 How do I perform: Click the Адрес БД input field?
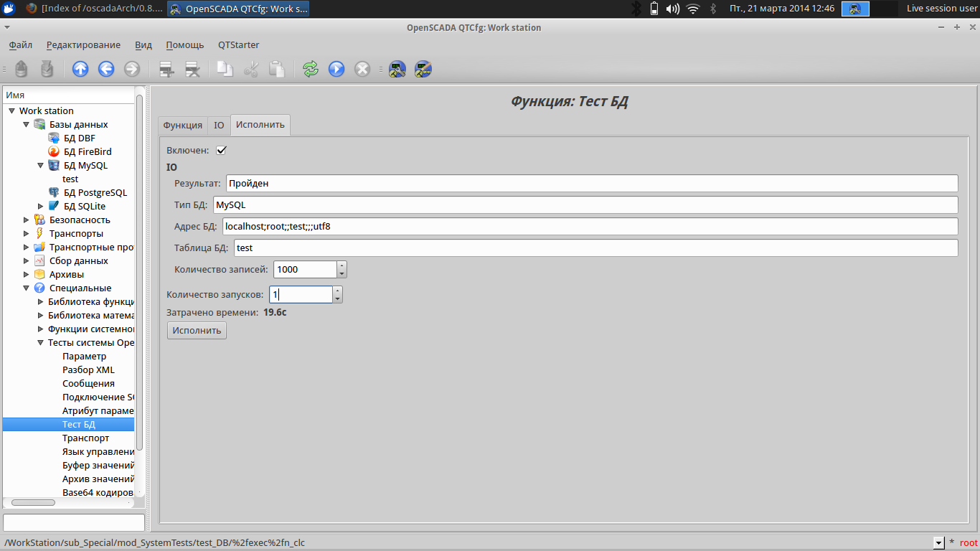click(588, 226)
